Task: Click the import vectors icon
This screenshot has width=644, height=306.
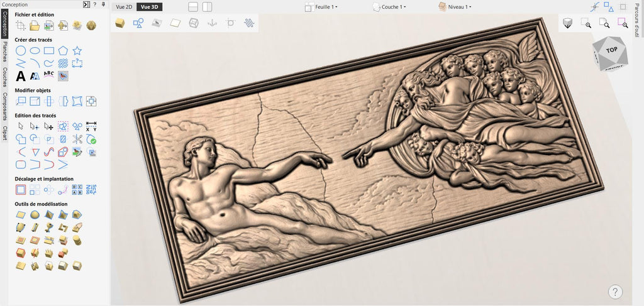Action: coord(63,26)
